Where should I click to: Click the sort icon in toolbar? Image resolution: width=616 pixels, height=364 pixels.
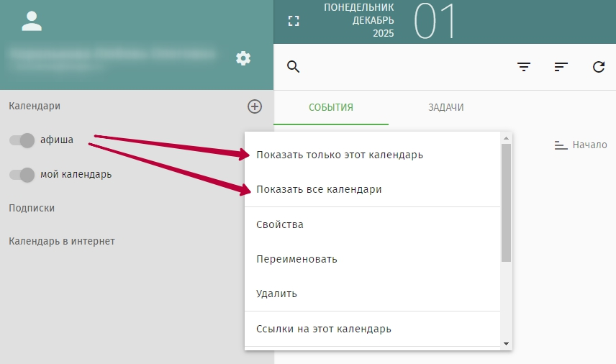[561, 67]
